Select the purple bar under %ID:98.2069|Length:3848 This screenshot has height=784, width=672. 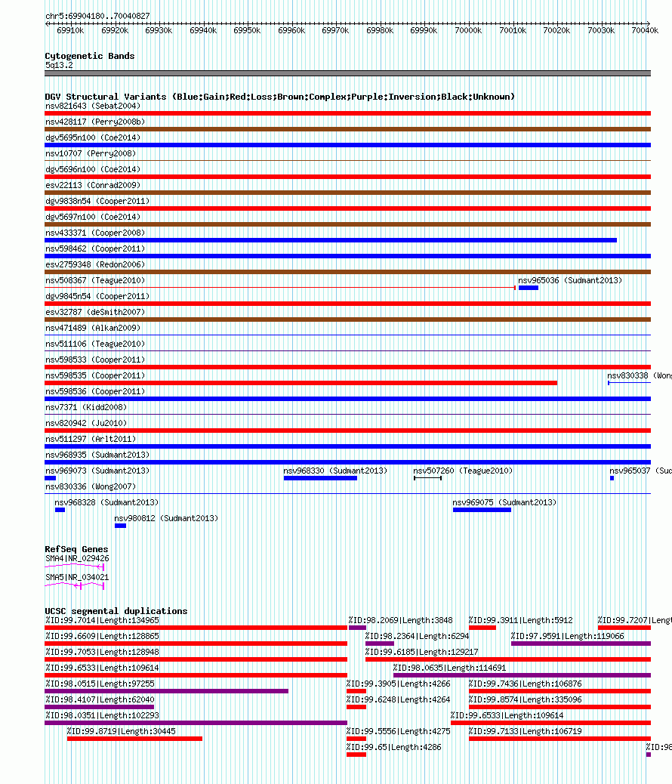click(357, 628)
